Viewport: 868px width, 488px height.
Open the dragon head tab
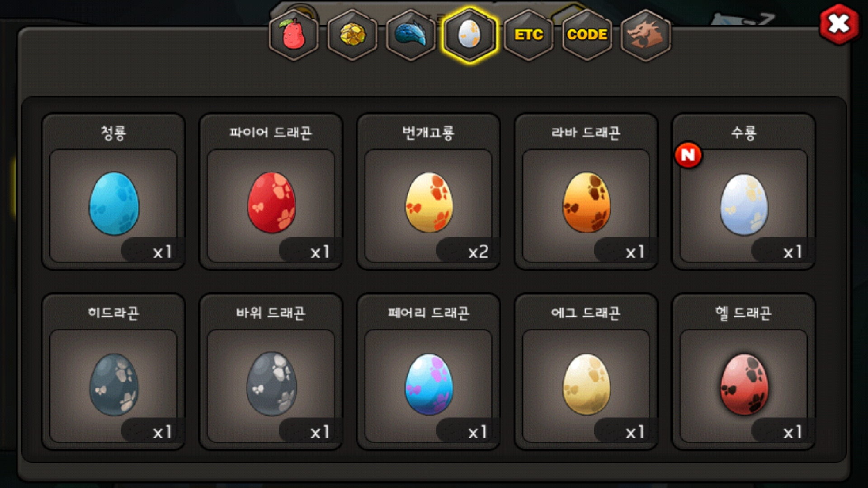646,35
